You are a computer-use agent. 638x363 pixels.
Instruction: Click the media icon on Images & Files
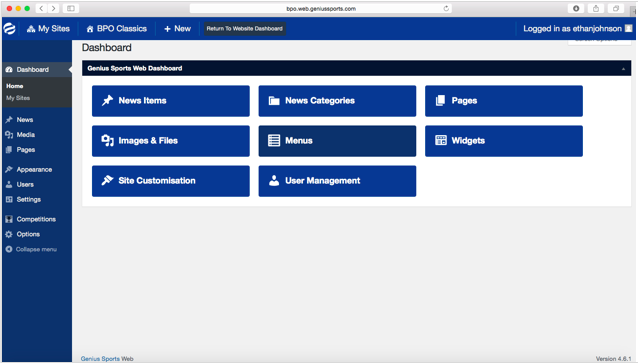(x=107, y=140)
